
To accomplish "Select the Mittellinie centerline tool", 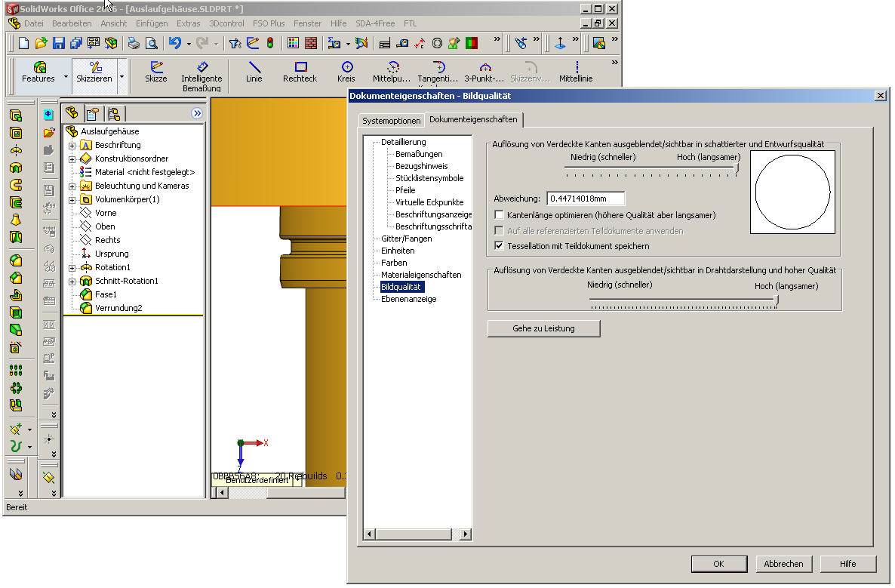I will coord(575,72).
